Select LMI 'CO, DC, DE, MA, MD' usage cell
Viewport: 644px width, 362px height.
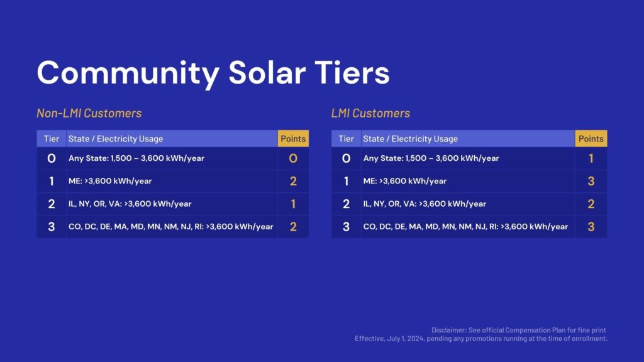pos(468,226)
